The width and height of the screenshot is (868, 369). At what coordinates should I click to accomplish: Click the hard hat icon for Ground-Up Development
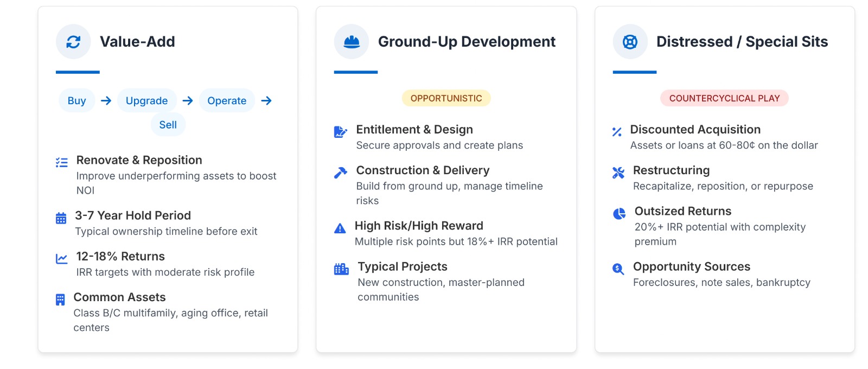point(352,42)
